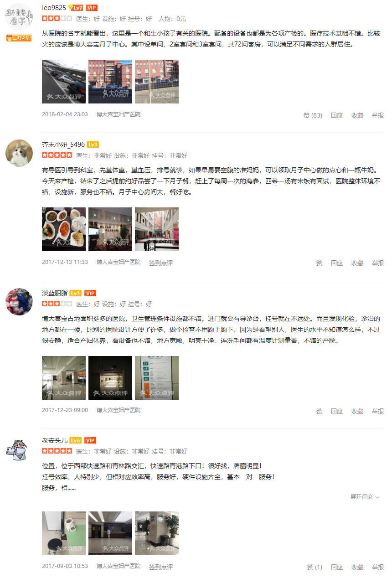This screenshot has width=392, height=578.
Task: Click the 三月之星 badge under first avatar
Action: tap(19, 38)
